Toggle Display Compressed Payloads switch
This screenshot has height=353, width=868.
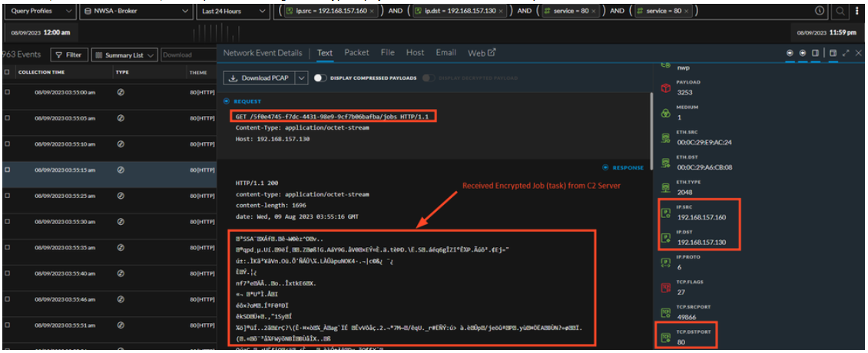click(320, 78)
